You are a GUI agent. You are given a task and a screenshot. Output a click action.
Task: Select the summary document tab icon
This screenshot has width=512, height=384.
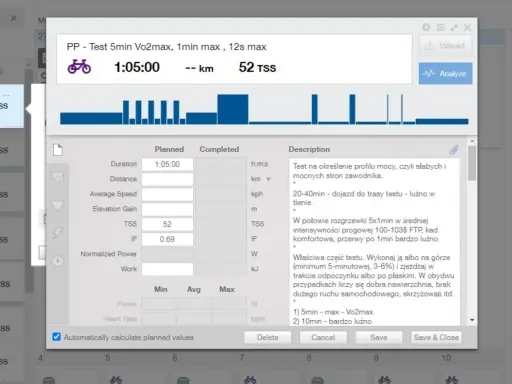tap(58, 150)
